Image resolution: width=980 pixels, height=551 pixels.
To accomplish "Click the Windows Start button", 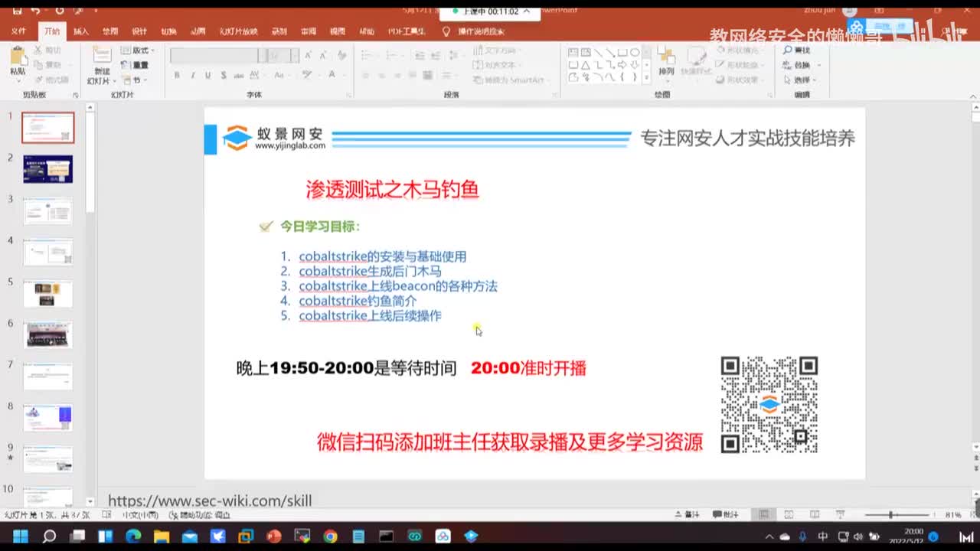I will (20, 536).
